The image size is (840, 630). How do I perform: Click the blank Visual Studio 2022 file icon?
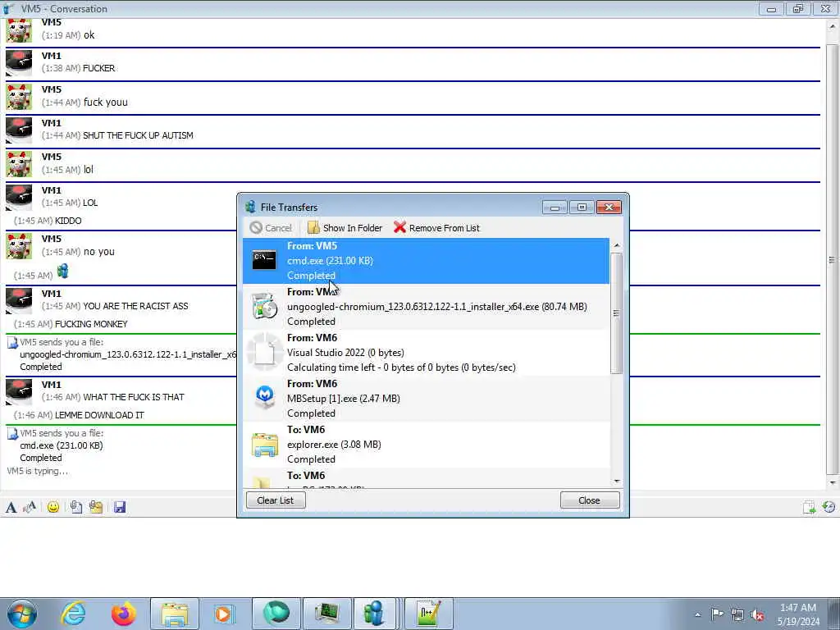[x=264, y=353]
